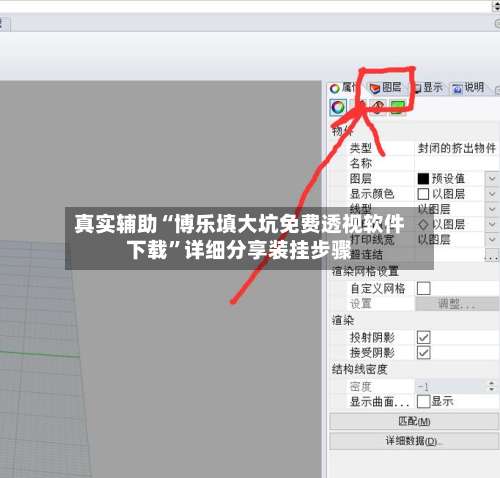Click the 密度 value field
The image size is (500, 478).
(451, 387)
